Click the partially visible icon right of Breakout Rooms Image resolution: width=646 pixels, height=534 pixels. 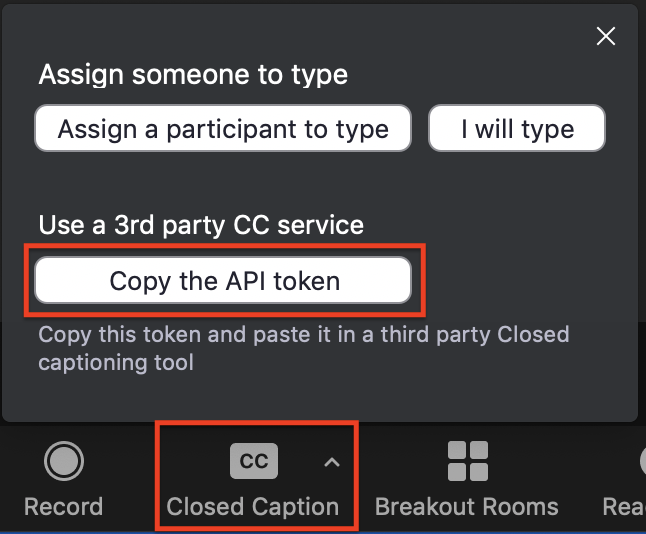point(640,462)
